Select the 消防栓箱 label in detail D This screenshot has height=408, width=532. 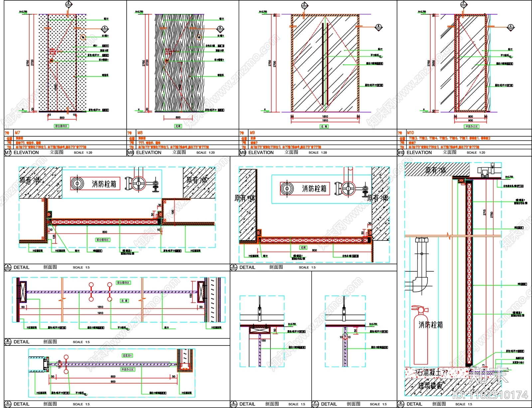point(314,189)
